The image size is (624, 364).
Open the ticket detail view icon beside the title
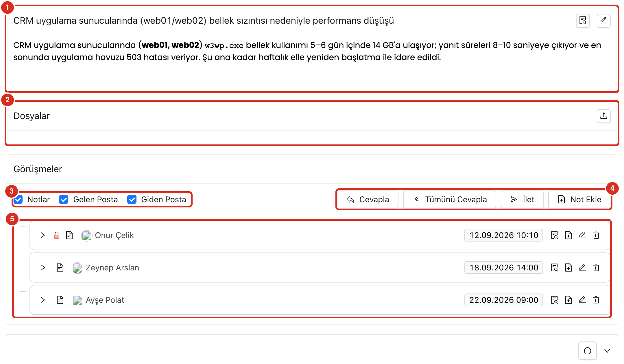(x=583, y=21)
